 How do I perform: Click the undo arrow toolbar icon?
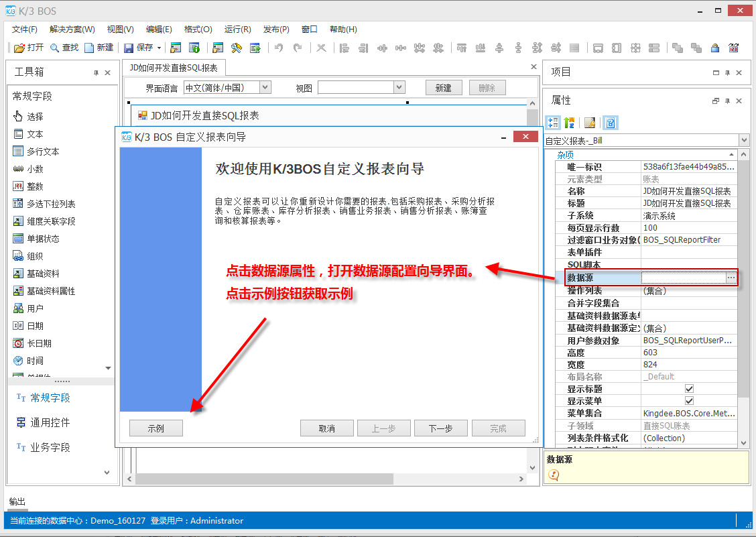[x=279, y=48]
